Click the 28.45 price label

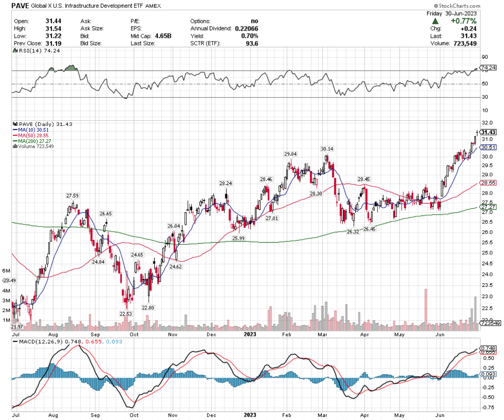[x=364, y=179]
